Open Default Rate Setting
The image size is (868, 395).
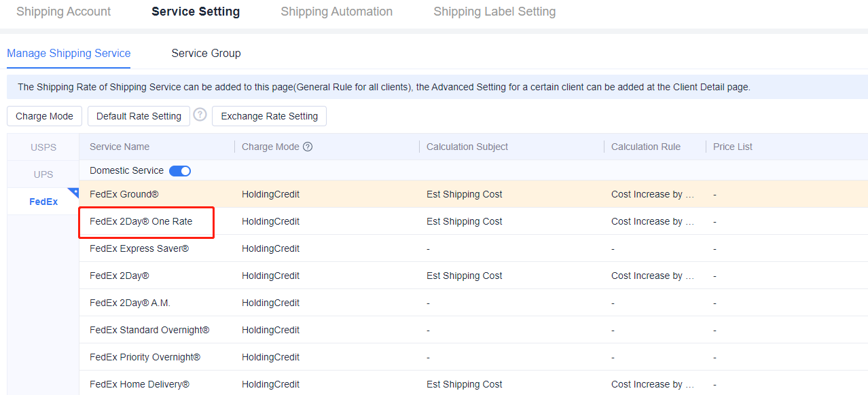(x=139, y=116)
